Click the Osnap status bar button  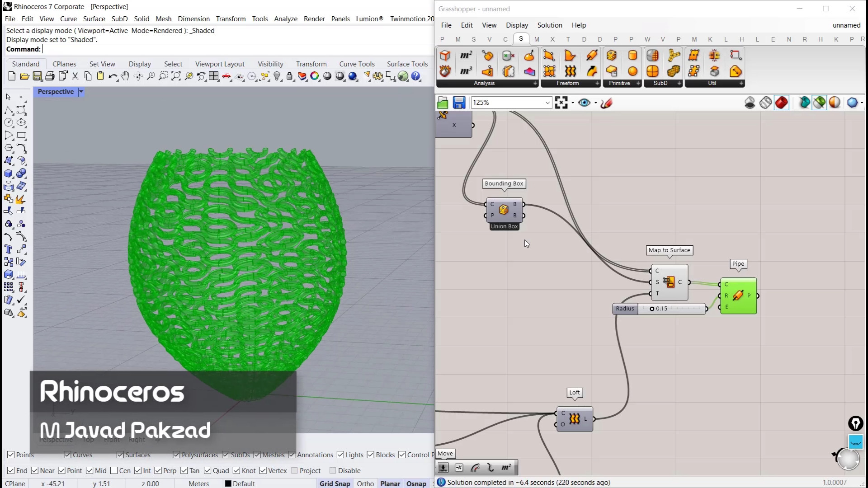[416, 483]
